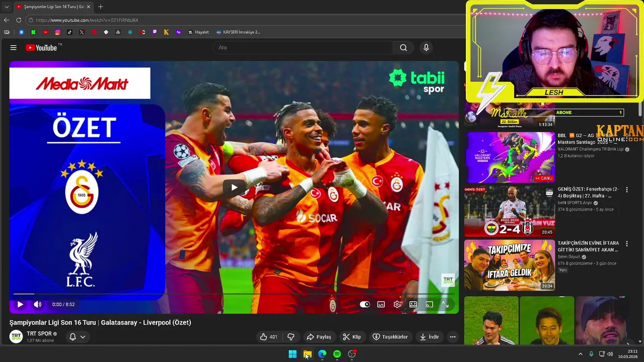Mute the video with the speaker icon

pos(38,304)
